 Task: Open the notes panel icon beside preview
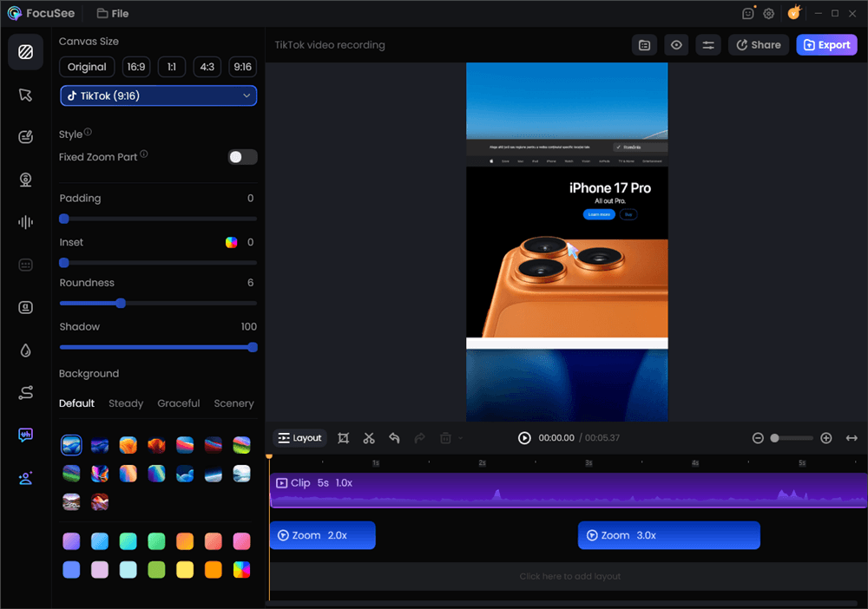[x=644, y=45]
